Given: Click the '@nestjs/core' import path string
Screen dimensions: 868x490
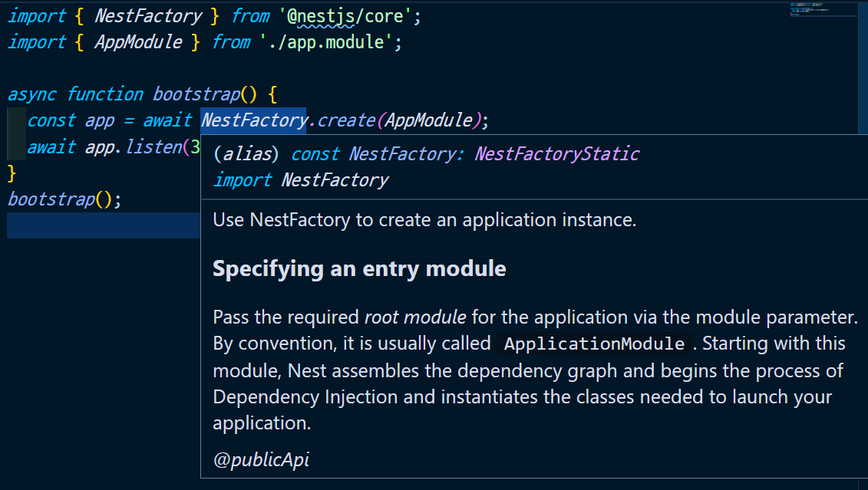Looking at the screenshot, I should (x=345, y=16).
